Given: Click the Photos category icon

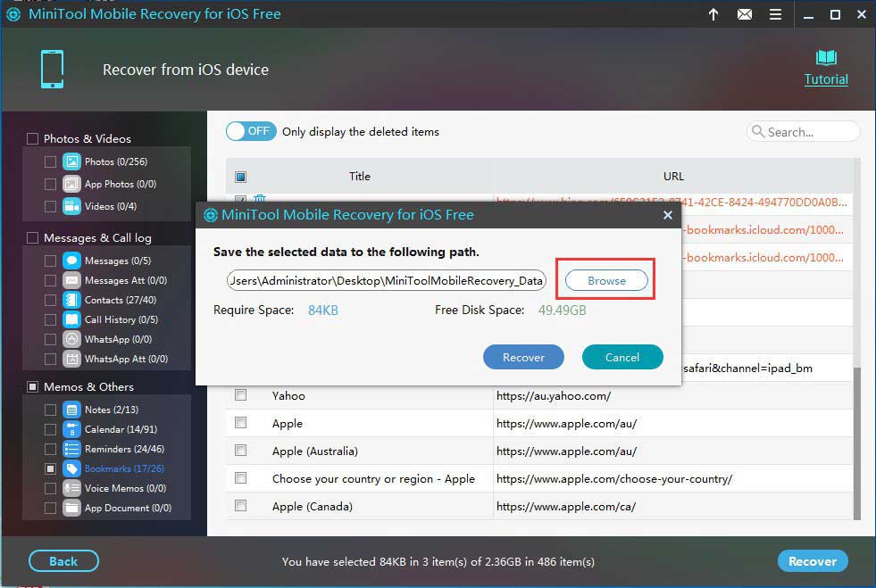Looking at the screenshot, I should [x=71, y=161].
